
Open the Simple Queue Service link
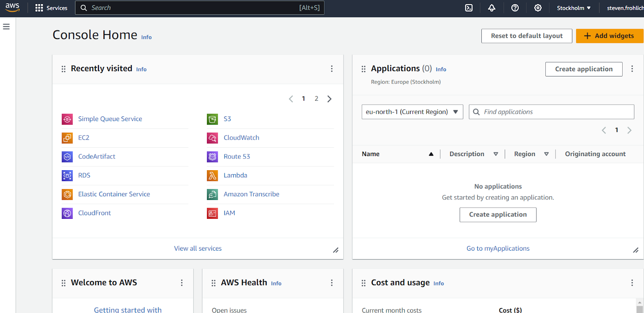pyautogui.click(x=110, y=119)
